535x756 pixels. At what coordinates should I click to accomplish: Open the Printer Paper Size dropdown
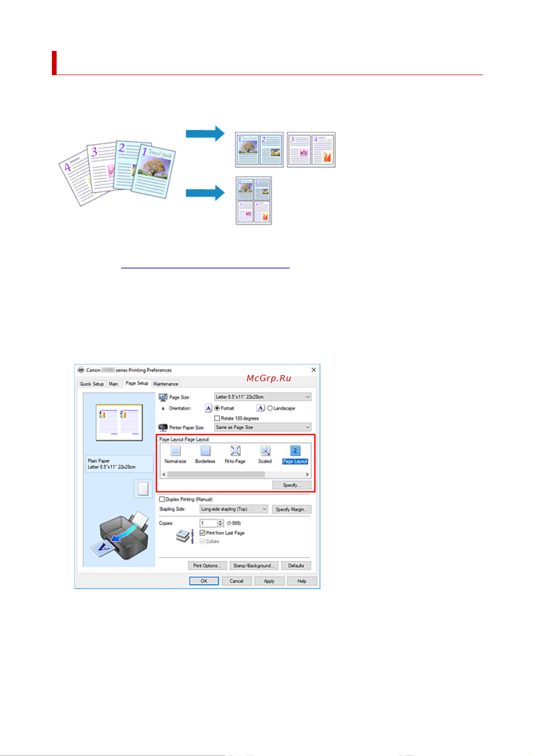point(263,427)
